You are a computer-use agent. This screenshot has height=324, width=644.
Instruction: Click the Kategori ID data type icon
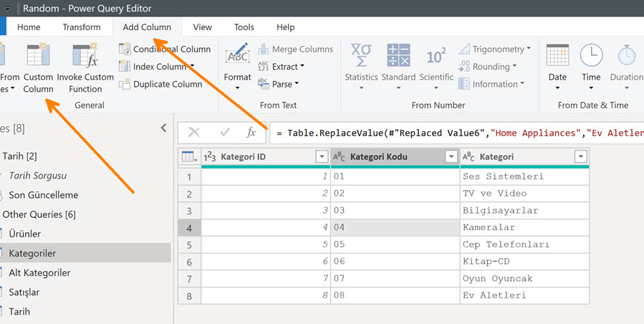[210, 157]
